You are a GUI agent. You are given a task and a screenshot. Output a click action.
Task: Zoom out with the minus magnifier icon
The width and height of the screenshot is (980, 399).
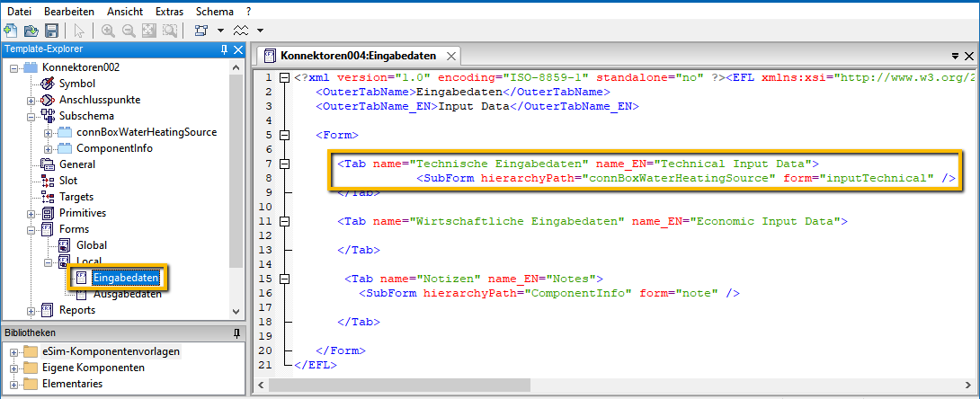129,30
